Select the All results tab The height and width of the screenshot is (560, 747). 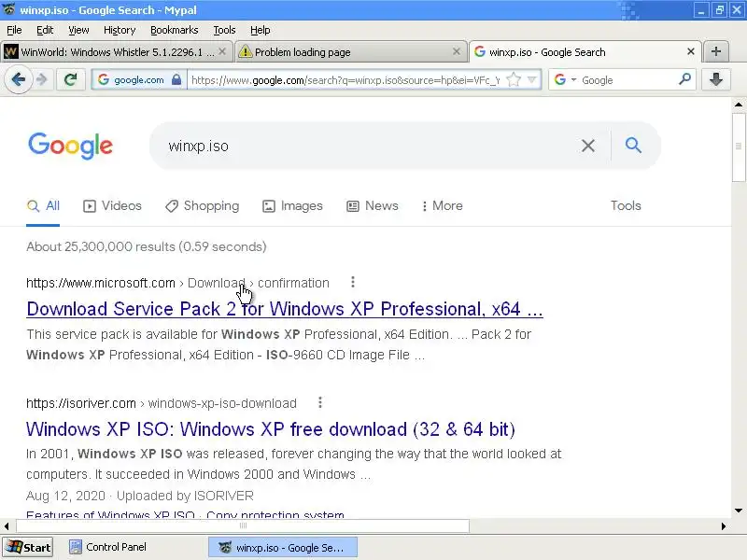point(43,205)
